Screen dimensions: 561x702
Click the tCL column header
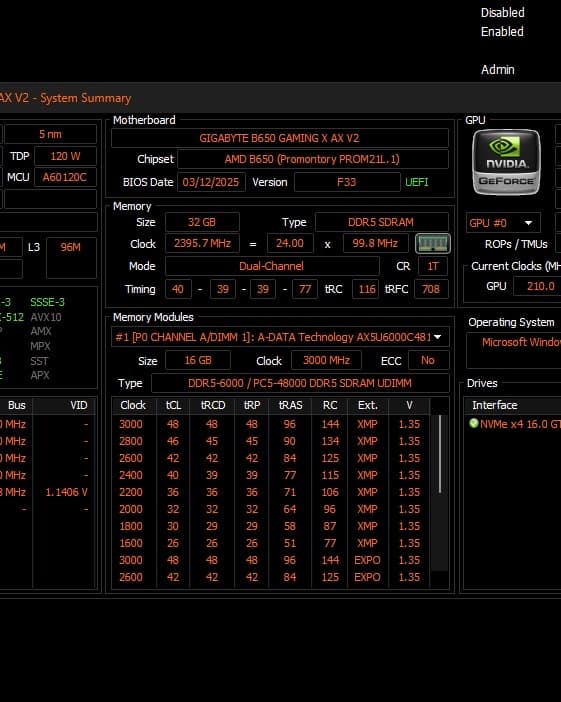click(173, 405)
